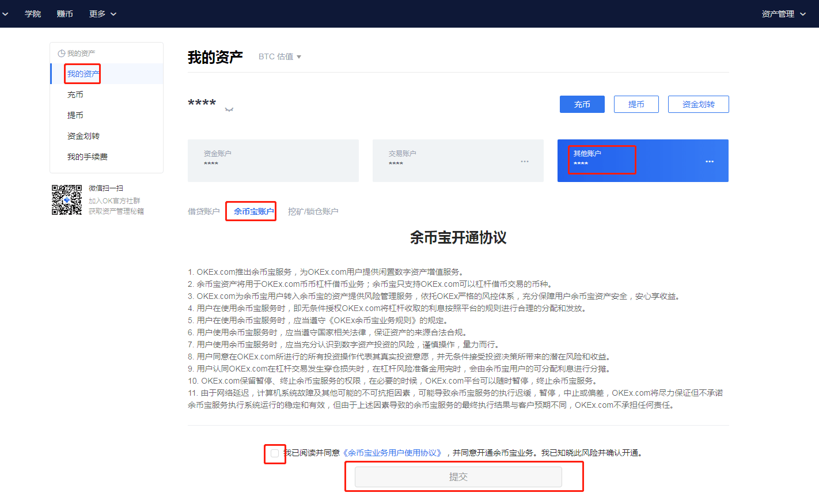The image size is (819, 504).
Task: Open other accounts three-dot menu
Action: (710, 161)
